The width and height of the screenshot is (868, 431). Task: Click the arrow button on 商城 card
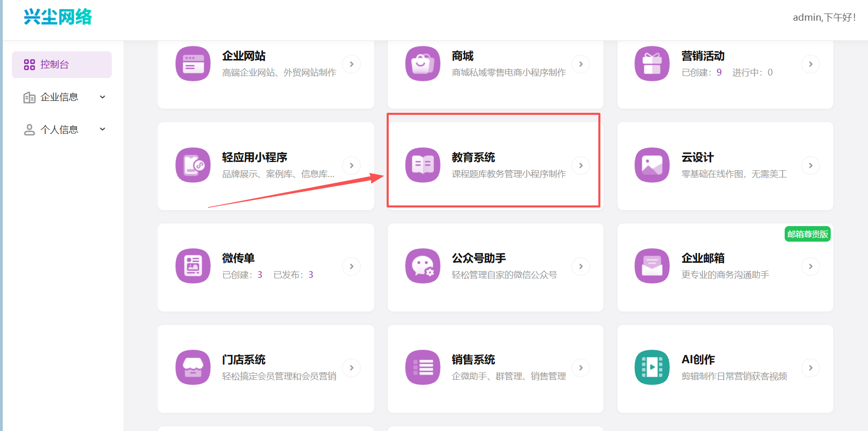[x=581, y=64]
